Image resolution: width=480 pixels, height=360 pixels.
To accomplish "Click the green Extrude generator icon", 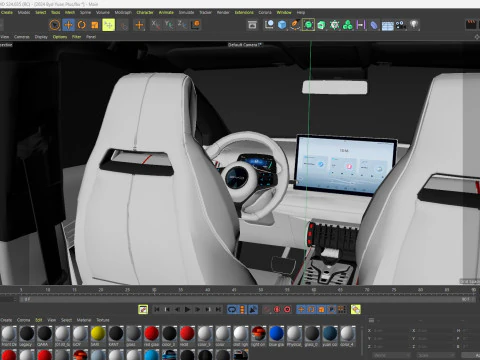I will [321, 25].
